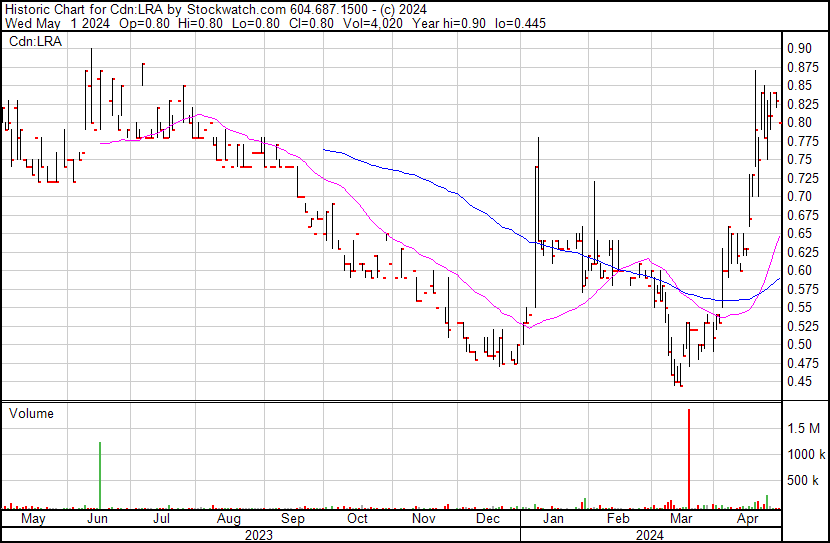Click the 'Wed May 1 2024' date text

coord(57,23)
